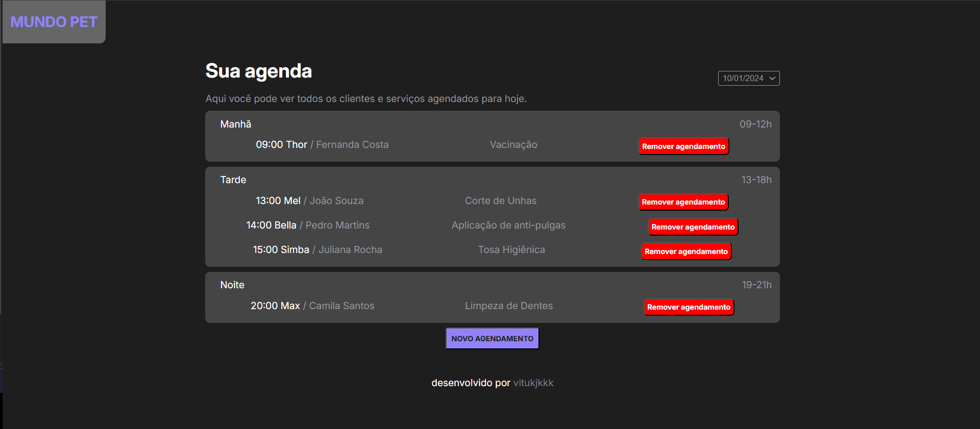Select the 14:00 Bella entry text
Viewport: 980px width, 429px height.
click(271, 225)
